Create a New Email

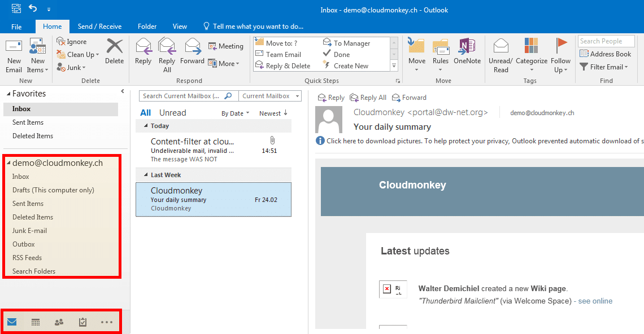pyautogui.click(x=14, y=56)
